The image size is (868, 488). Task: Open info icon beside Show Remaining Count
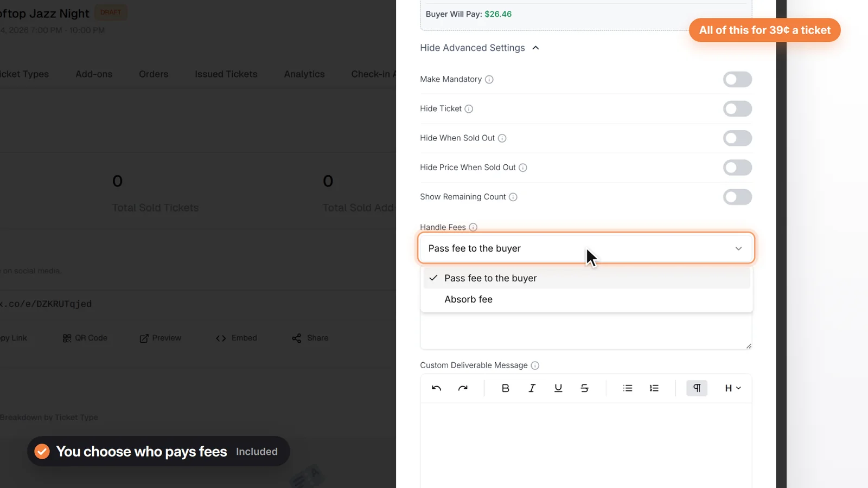tap(513, 197)
